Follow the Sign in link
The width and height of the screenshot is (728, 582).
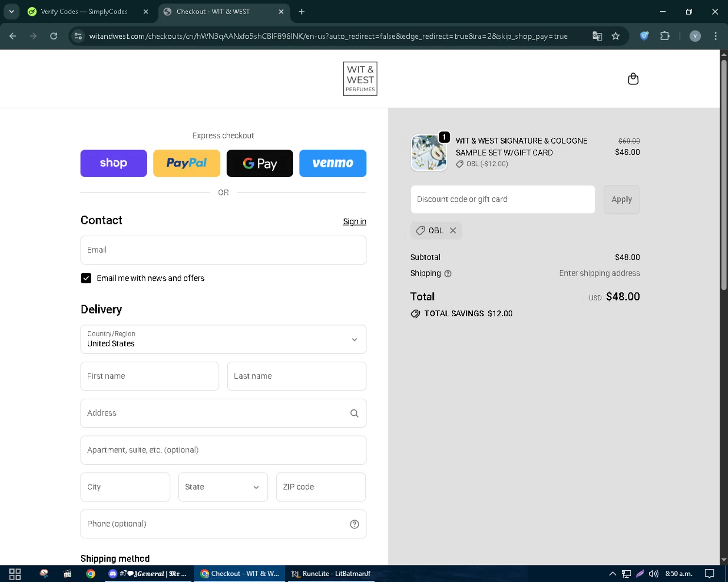pos(355,222)
